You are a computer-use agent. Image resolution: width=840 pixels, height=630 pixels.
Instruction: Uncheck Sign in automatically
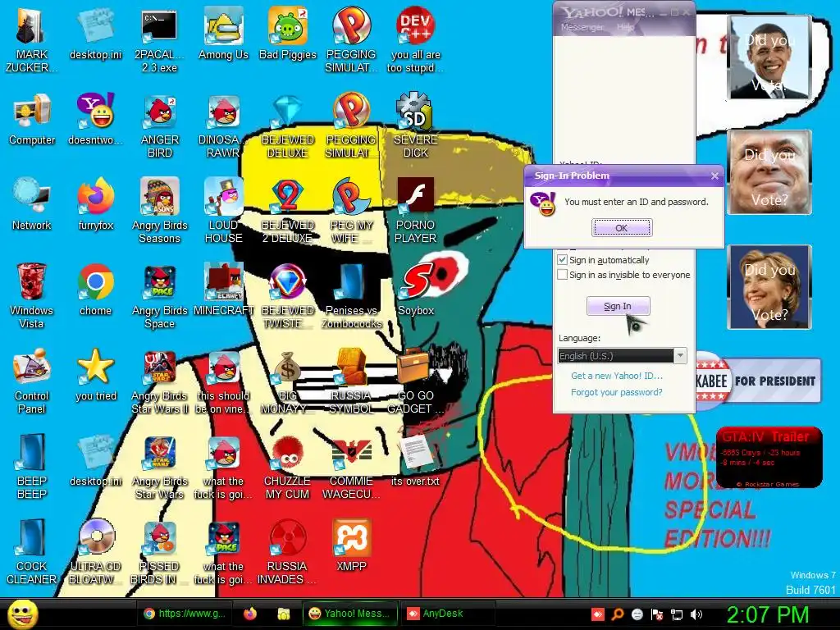point(562,260)
